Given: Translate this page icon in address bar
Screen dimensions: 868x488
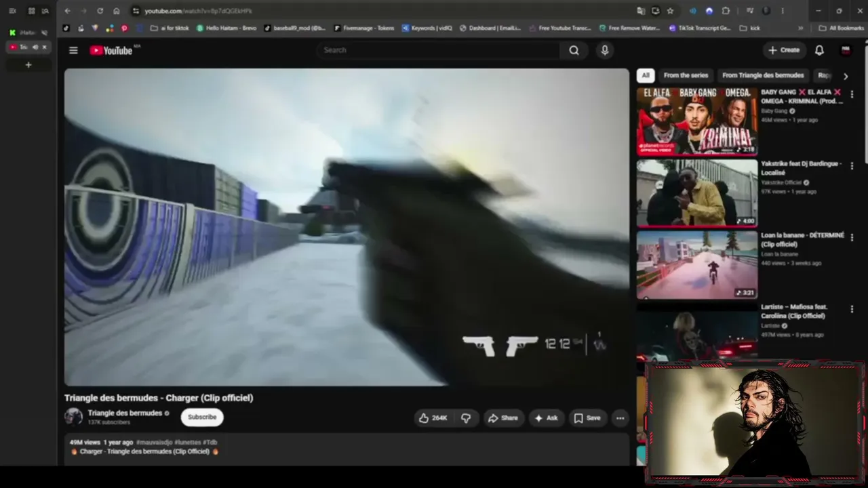Looking at the screenshot, I should (641, 11).
